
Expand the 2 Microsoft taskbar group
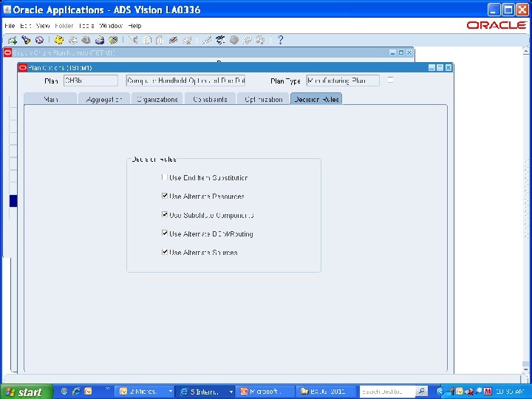click(146, 392)
